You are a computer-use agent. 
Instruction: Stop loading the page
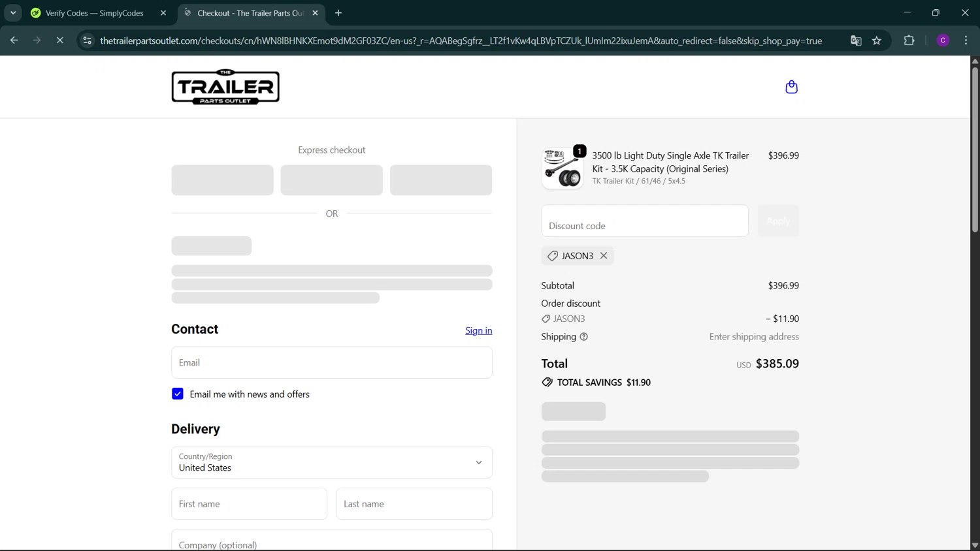59,40
